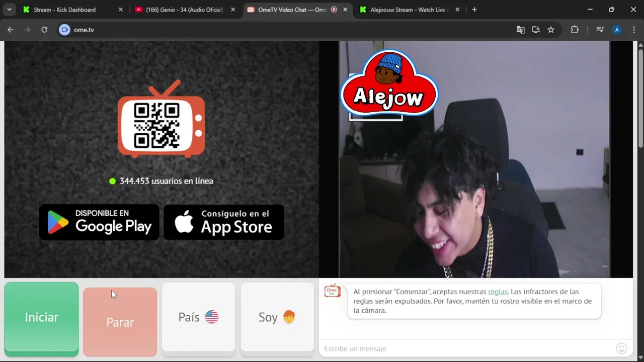Screen dimensions: 644x362
Task: Open the profile avatar A menu
Action: point(617,30)
